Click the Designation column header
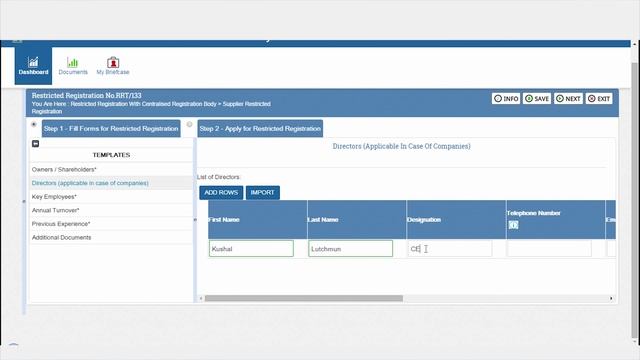640x360 pixels. (x=456, y=220)
